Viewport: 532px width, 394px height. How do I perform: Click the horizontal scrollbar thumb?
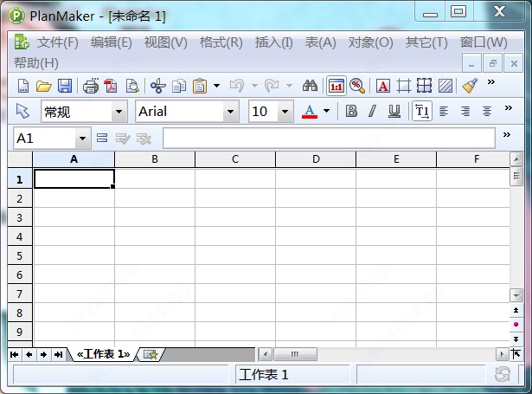295,355
